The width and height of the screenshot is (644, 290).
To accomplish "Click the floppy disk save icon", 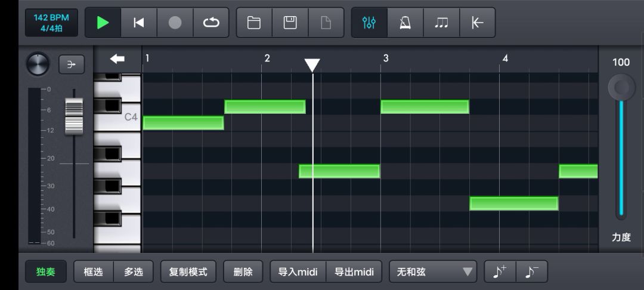I will tap(290, 23).
